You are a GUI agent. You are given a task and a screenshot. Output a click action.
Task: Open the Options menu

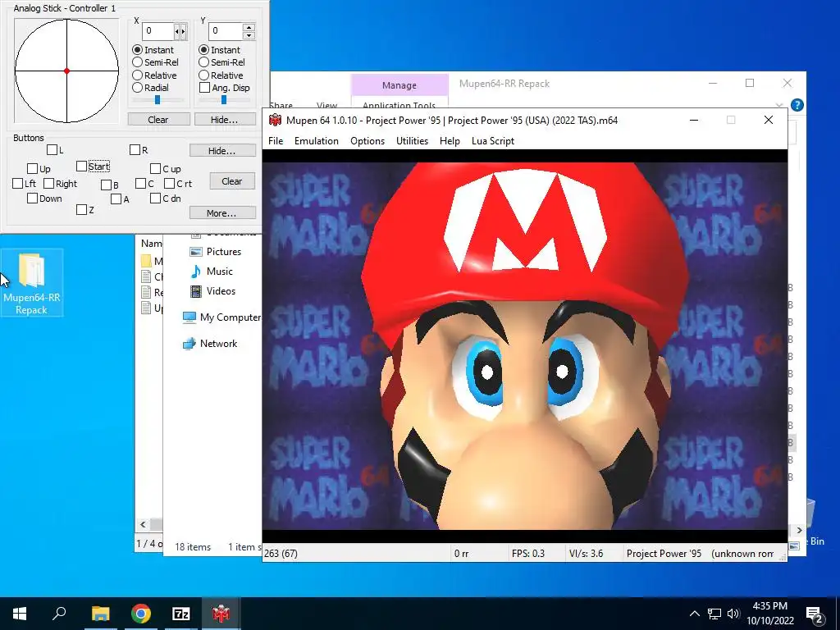click(x=367, y=141)
